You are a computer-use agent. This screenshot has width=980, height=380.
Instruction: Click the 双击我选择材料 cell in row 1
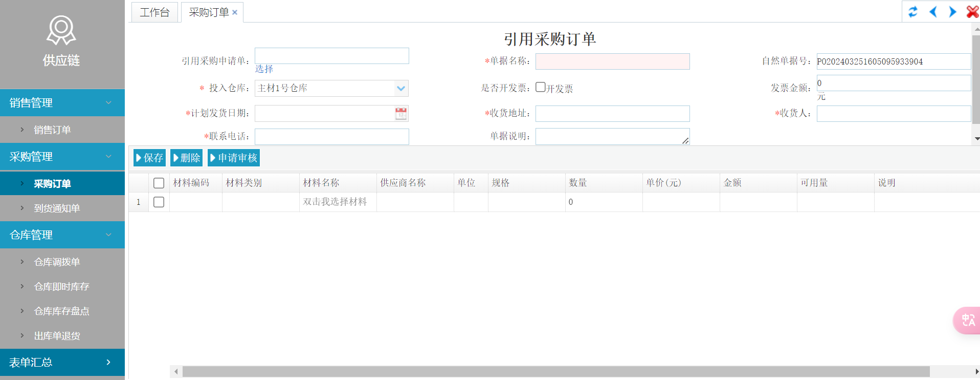pos(338,202)
